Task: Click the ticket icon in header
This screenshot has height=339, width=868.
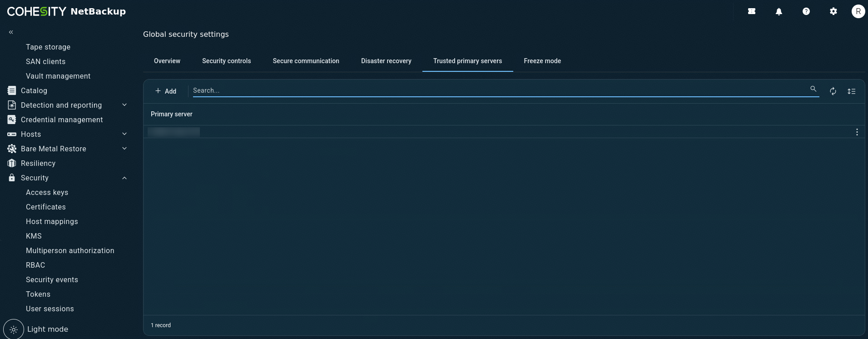Action: click(752, 12)
